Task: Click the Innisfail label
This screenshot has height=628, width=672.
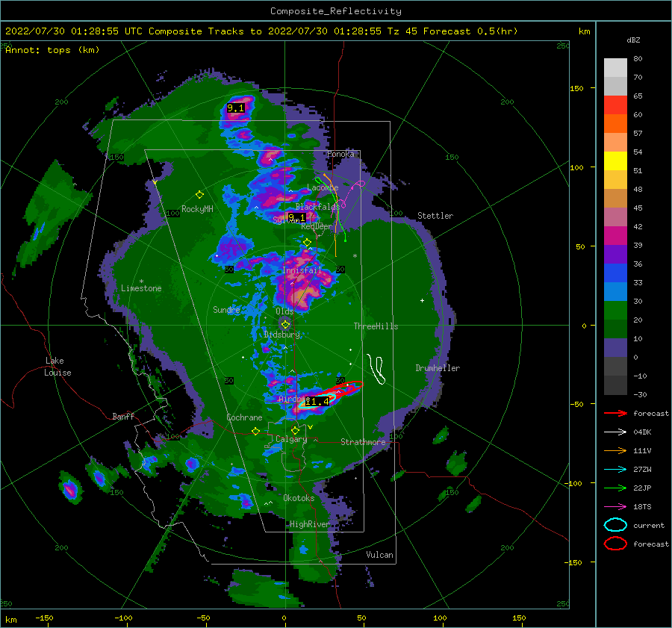Action: (302, 270)
